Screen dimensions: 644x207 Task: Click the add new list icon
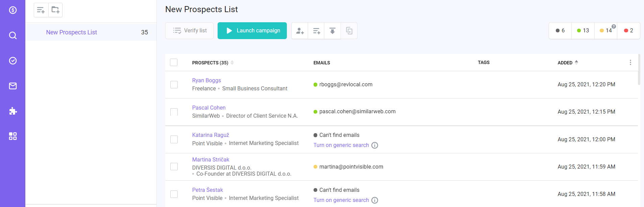point(41,10)
